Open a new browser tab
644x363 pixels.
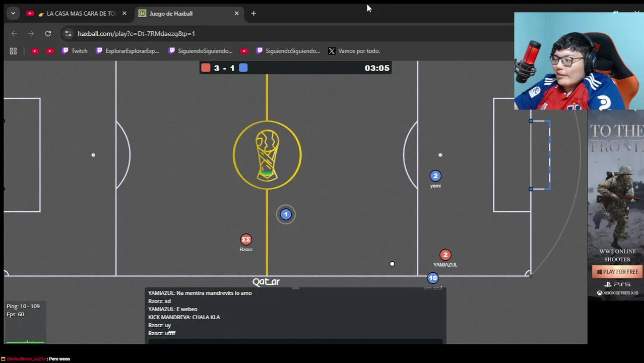[253, 14]
